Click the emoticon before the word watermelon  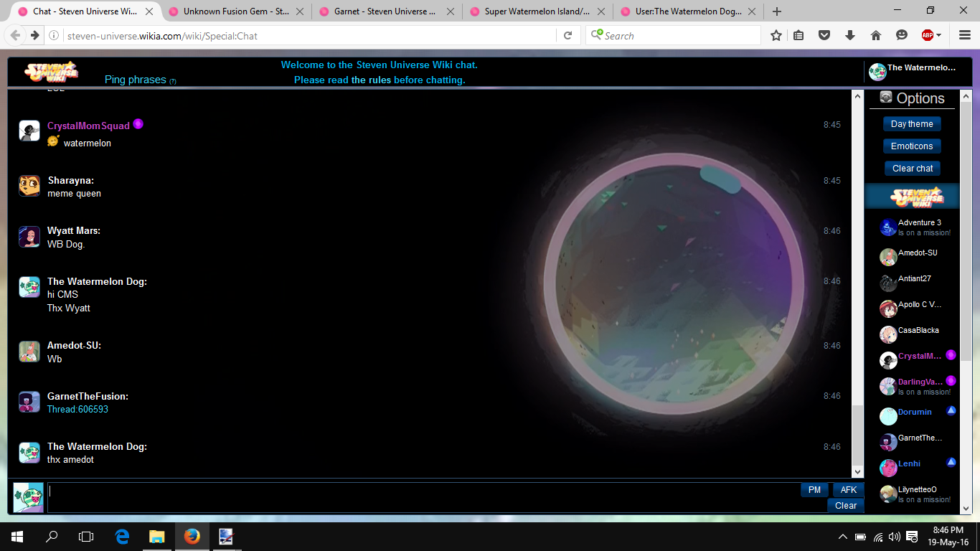[x=53, y=141]
